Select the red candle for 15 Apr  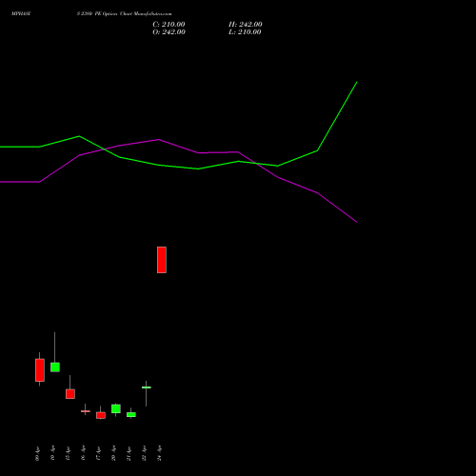point(70,394)
